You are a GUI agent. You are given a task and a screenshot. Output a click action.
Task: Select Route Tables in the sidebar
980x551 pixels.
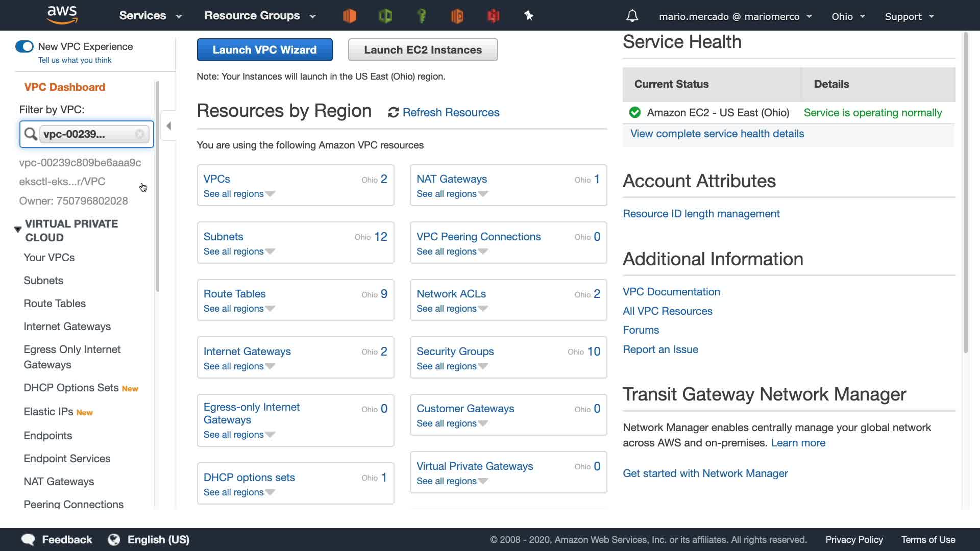coord(55,304)
